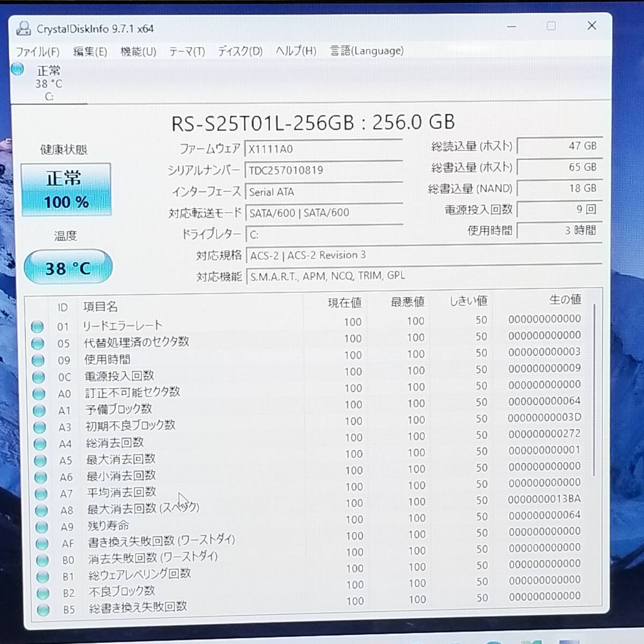Screen dimensions: 644x644
Task: Click the NAND writes value 18 GB
Action: tap(559, 188)
